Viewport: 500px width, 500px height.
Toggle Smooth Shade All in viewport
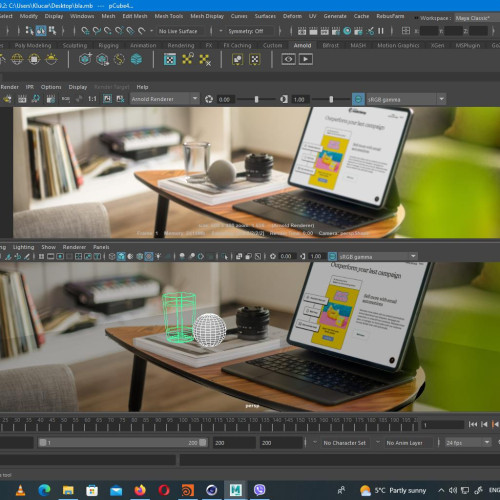click(121, 256)
